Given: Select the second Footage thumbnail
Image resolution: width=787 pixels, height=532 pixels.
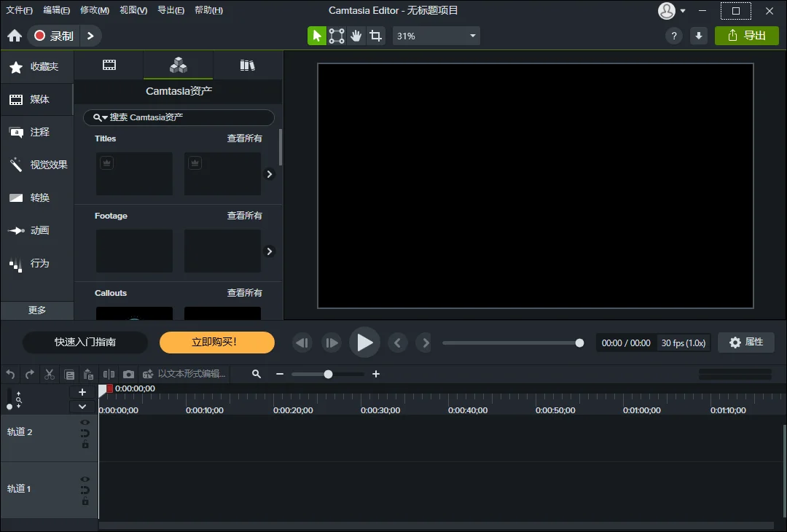Looking at the screenshot, I should coord(222,251).
